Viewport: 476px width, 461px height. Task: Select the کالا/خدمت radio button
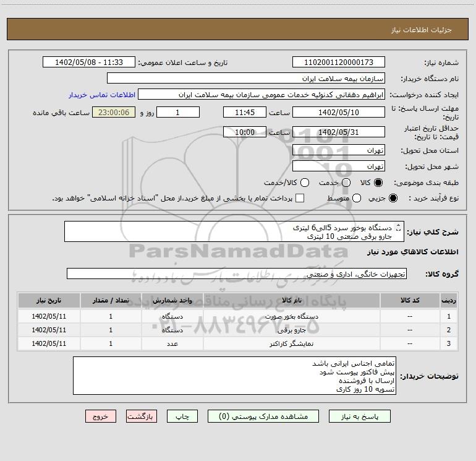[x=305, y=183]
